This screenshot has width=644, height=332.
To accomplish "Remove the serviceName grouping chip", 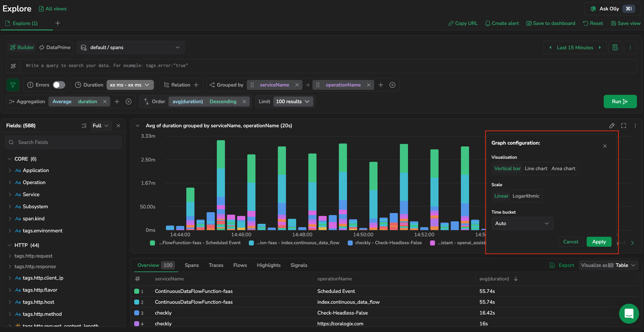I will pyautogui.click(x=297, y=85).
